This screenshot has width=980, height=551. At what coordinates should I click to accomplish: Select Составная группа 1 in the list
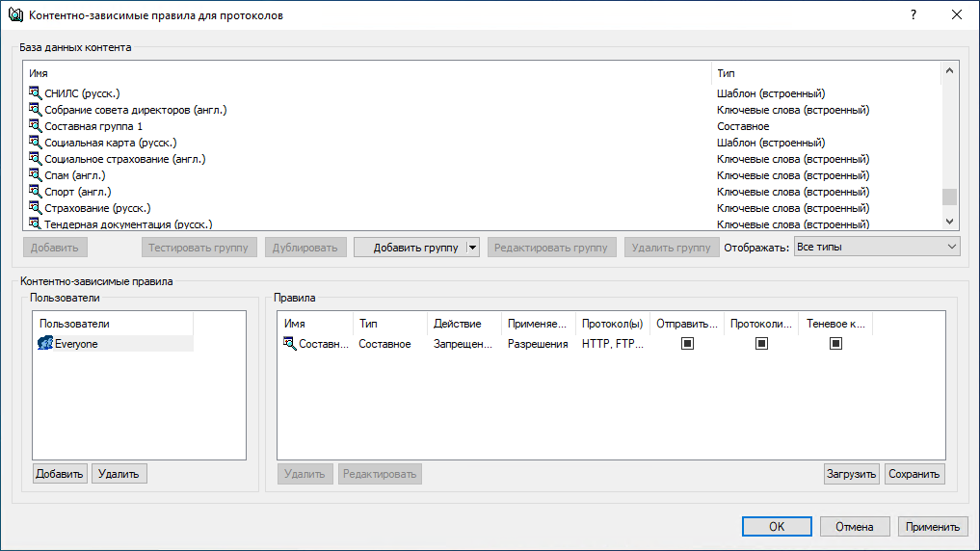pos(93,126)
